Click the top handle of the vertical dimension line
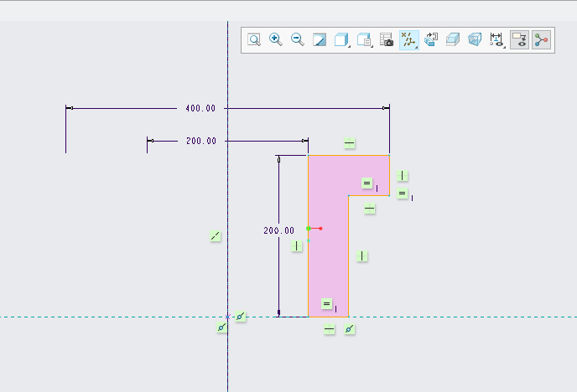This screenshot has width=577, height=392. coord(279,160)
